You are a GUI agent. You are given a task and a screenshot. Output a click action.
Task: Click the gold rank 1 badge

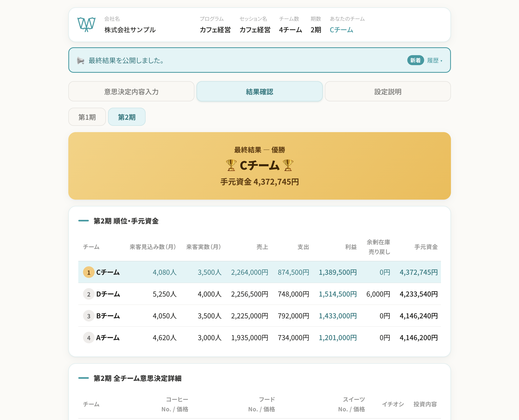(89, 272)
